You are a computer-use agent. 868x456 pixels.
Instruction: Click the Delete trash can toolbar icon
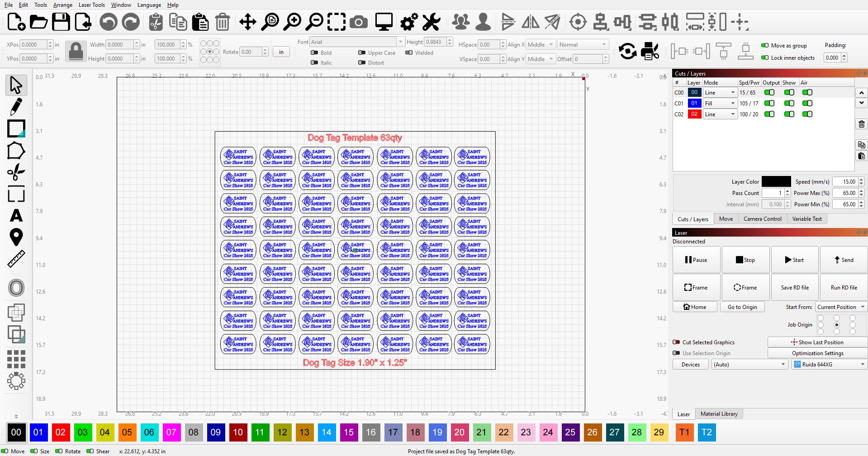point(223,22)
